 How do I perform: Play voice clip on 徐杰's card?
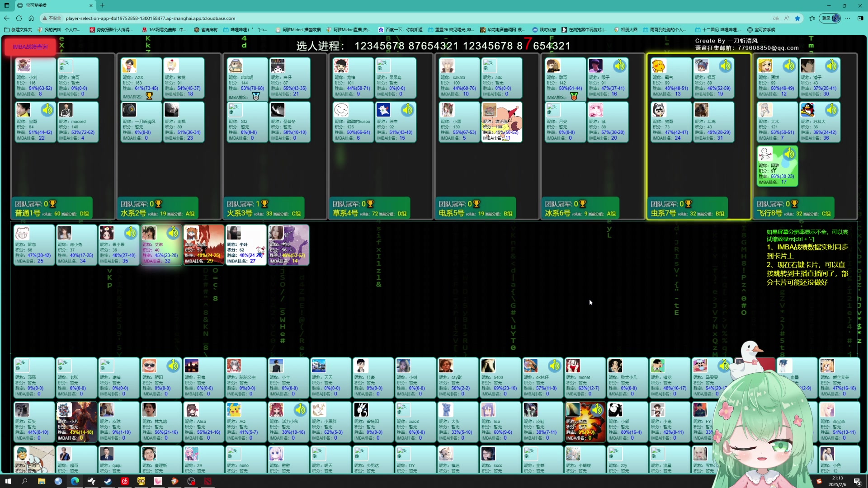(407, 110)
